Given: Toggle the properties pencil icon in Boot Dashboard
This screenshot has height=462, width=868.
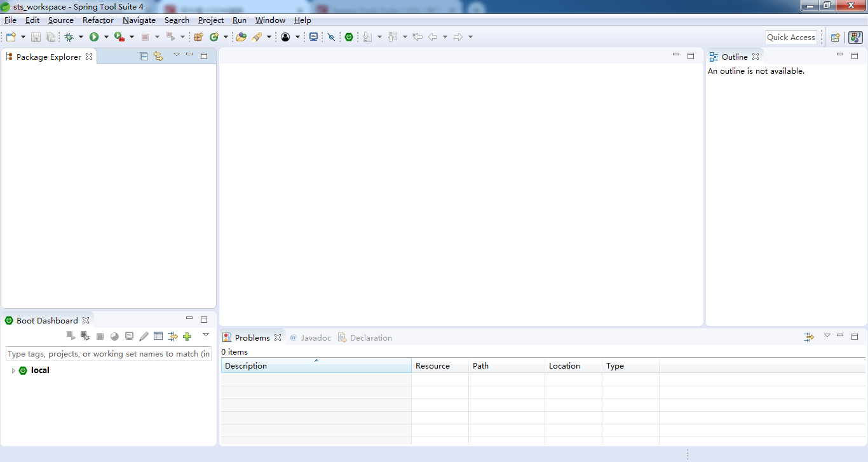Looking at the screenshot, I should 144,336.
